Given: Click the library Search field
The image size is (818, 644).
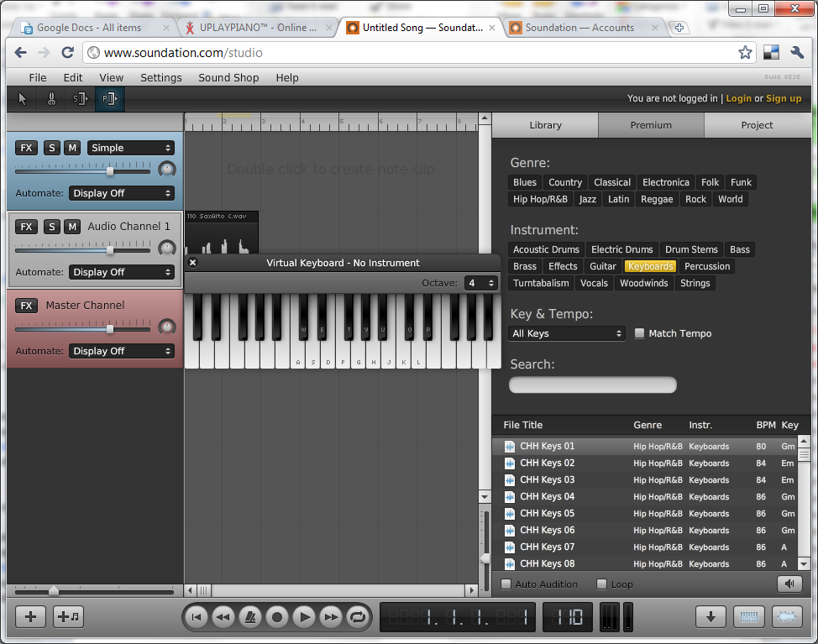Looking at the screenshot, I should coord(593,385).
